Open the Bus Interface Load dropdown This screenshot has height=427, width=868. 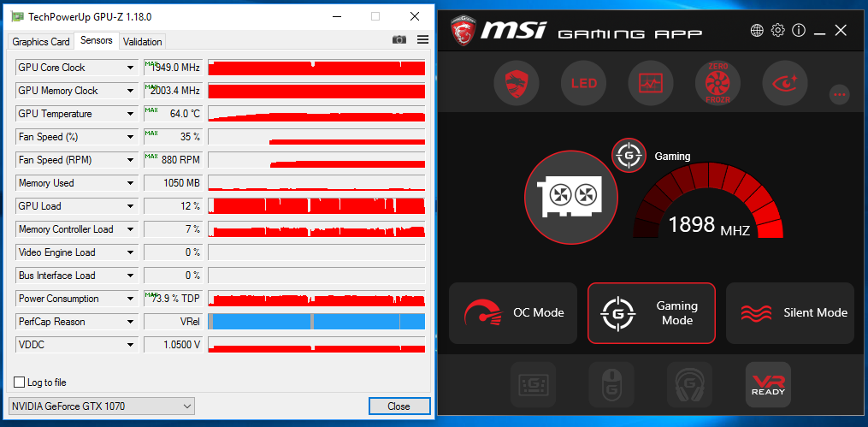click(x=131, y=276)
